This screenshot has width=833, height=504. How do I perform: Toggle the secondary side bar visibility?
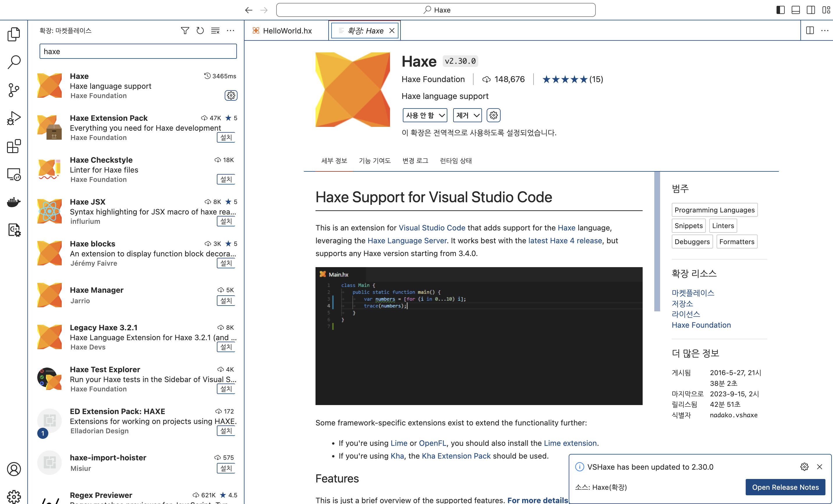pos(811,10)
